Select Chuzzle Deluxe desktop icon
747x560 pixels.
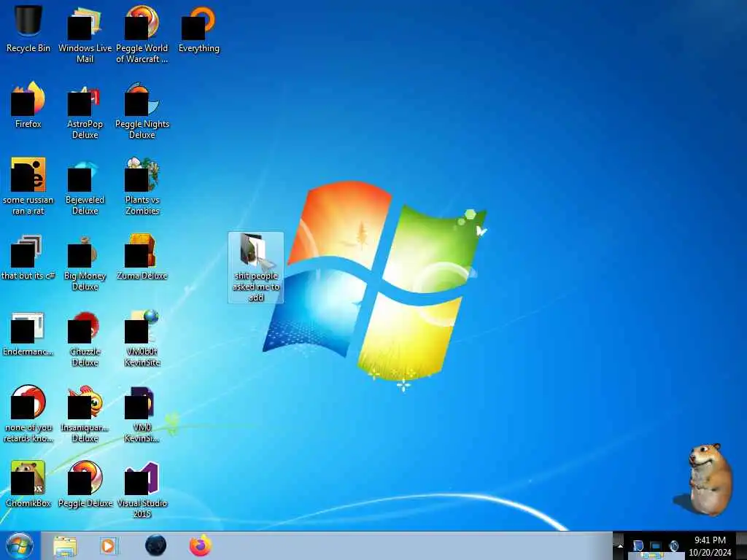tap(85, 338)
